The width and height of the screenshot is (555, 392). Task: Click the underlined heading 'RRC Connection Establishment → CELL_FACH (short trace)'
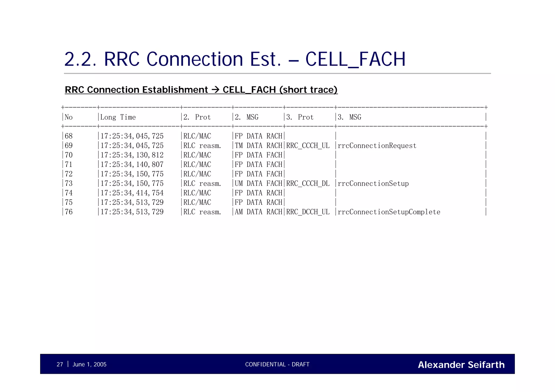tap(201, 90)
